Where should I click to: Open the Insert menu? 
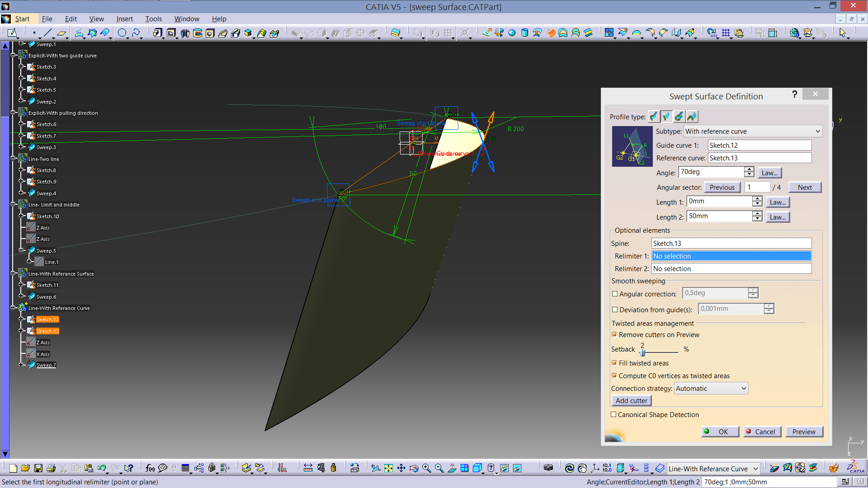pyautogui.click(x=124, y=19)
